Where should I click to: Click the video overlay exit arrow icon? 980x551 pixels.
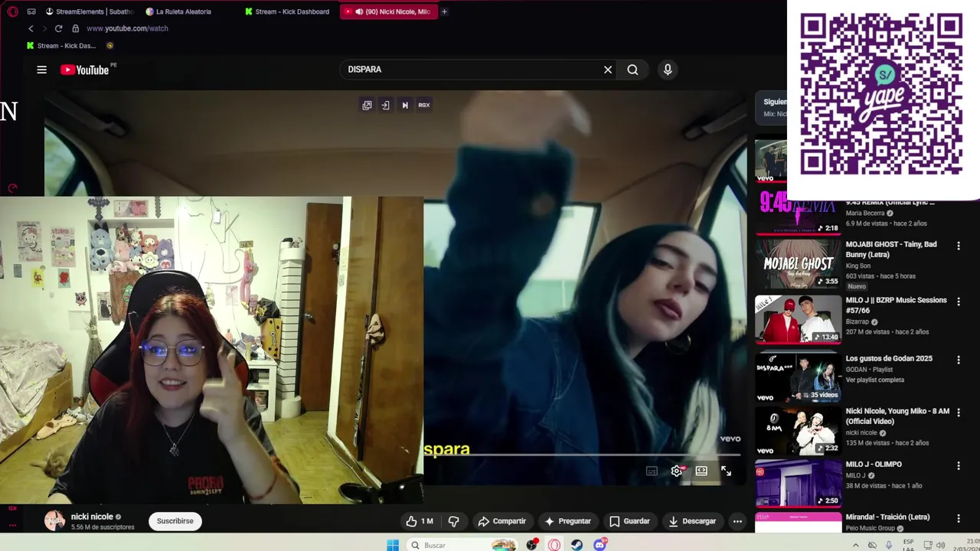coord(385,105)
